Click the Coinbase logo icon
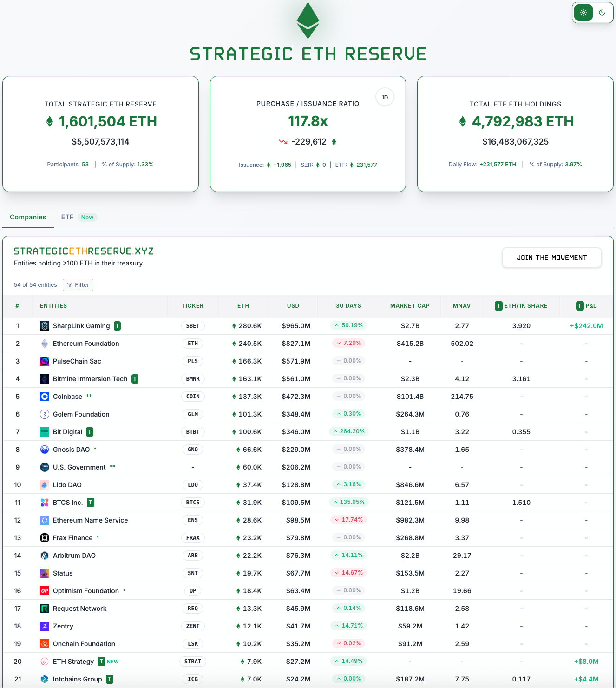Screen dimensions: 616x688 tap(45, 397)
